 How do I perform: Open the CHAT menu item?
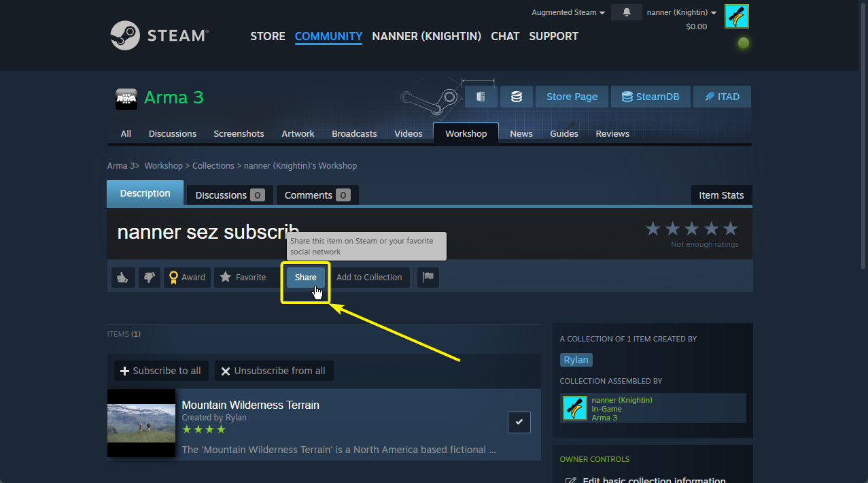(505, 36)
